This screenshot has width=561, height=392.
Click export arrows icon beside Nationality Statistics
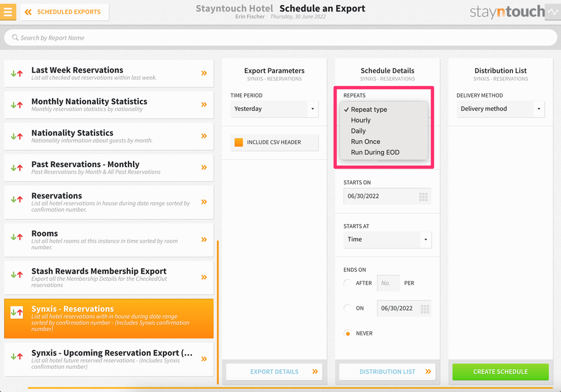[16, 137]
